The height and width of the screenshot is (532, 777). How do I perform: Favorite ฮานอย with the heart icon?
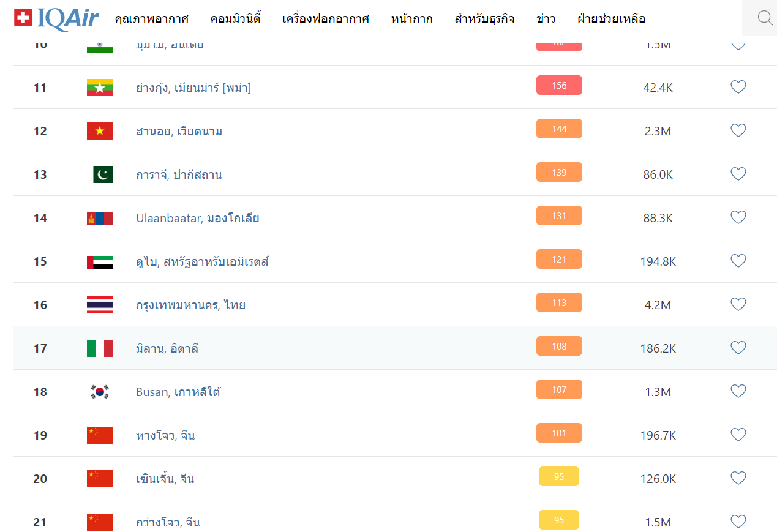pos(738,130)
